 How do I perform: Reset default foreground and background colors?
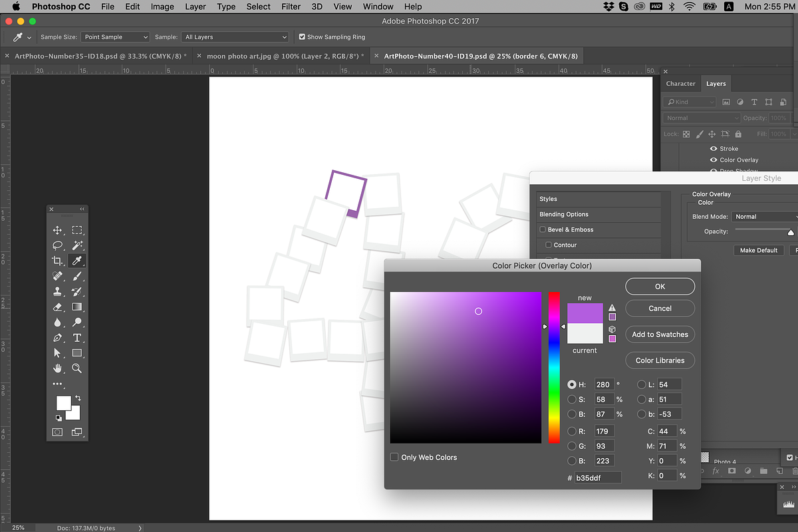click(x=58, y=418)
